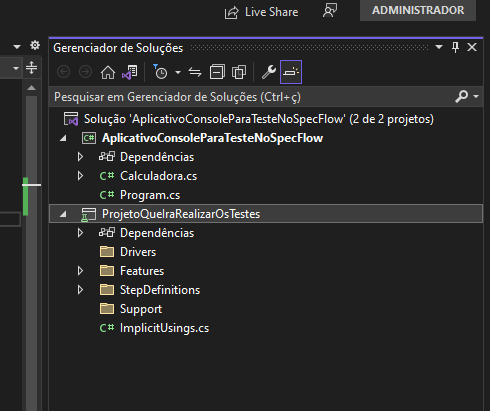Click the Solution Explorer search field
Screen dimensions: 490x411
[252, 97]
